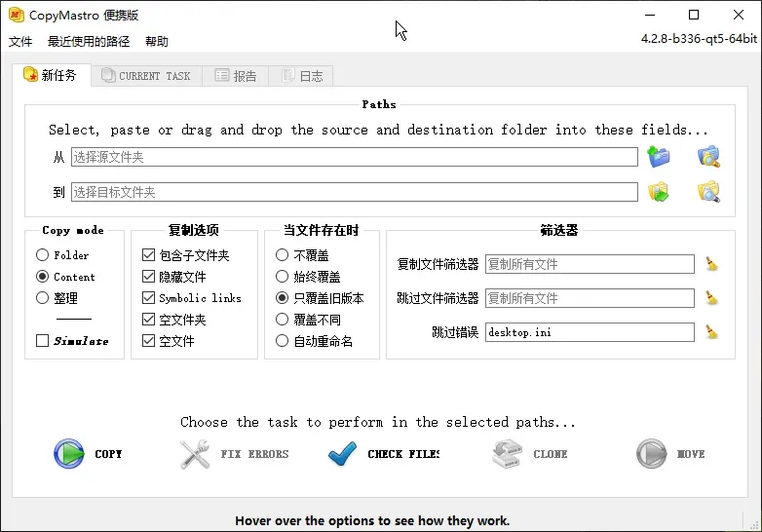Choose the 自动重命名 overwrite option
The image size is (762, 532).
283,341
